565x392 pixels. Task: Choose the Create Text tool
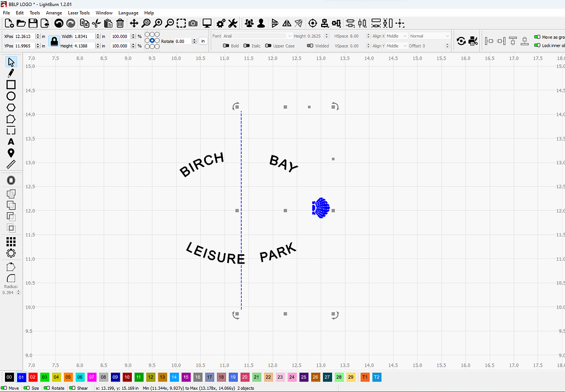10,142
